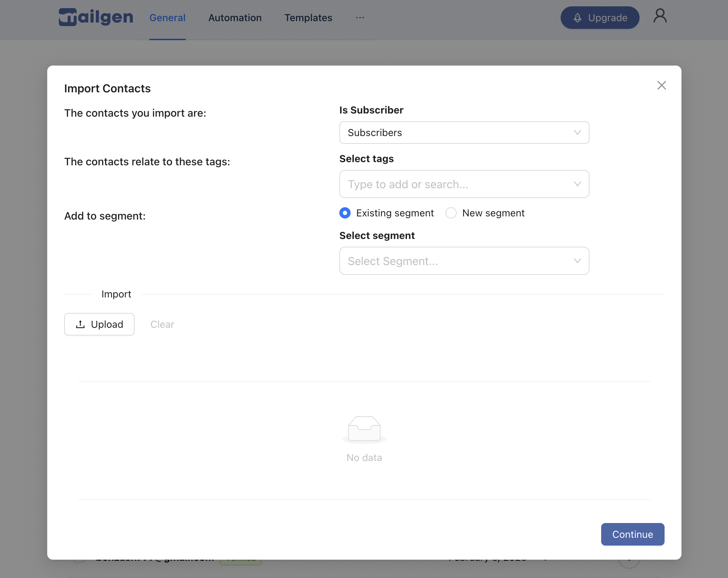This screenshot has width=728, height=578.
Task: Close the Import Contacts dialog
Action: click(x=661, y=85)
